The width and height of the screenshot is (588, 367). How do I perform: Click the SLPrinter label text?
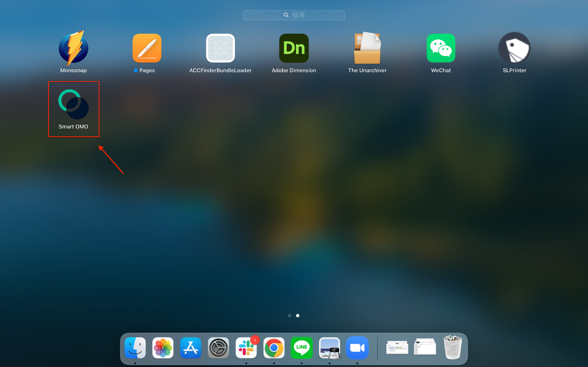tap(514, 71)
